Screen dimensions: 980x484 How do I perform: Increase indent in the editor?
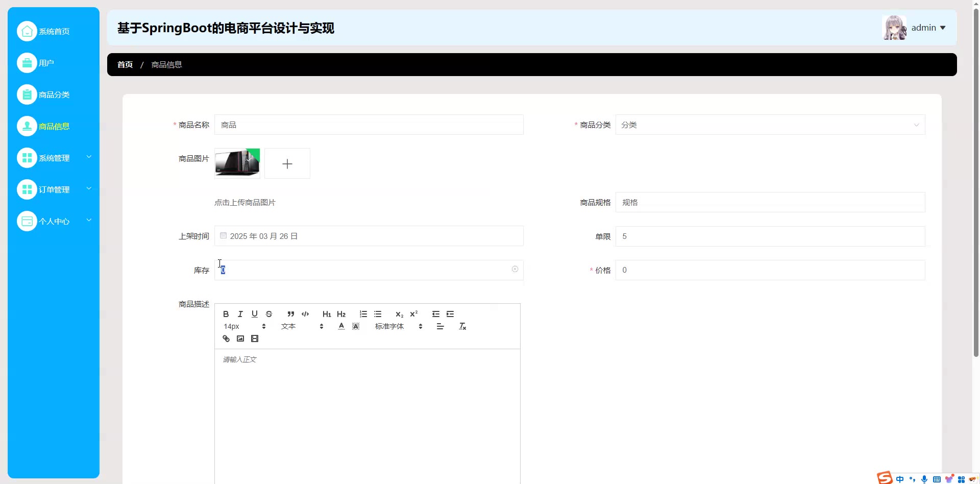(450, 314)
